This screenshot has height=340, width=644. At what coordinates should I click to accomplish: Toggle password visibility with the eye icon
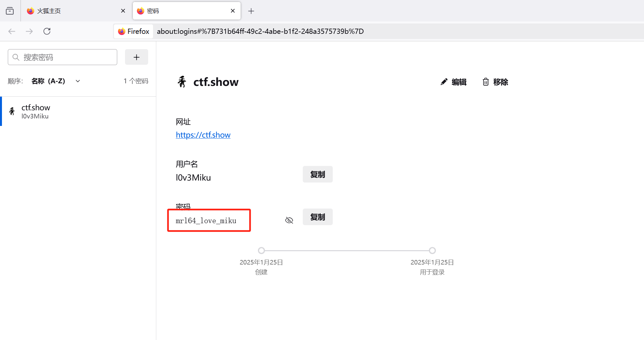click(x=289, y=220)
